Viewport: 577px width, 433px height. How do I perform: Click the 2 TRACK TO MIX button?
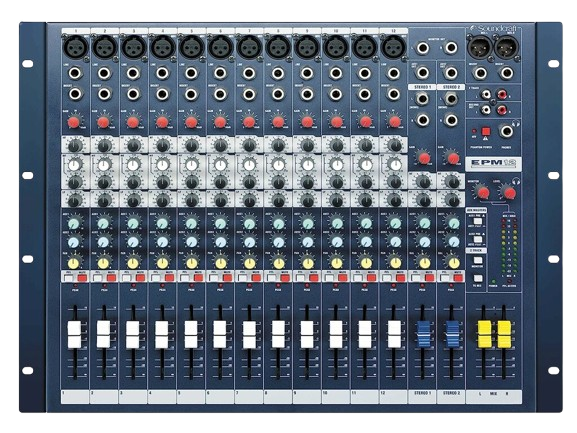point(478,278)
